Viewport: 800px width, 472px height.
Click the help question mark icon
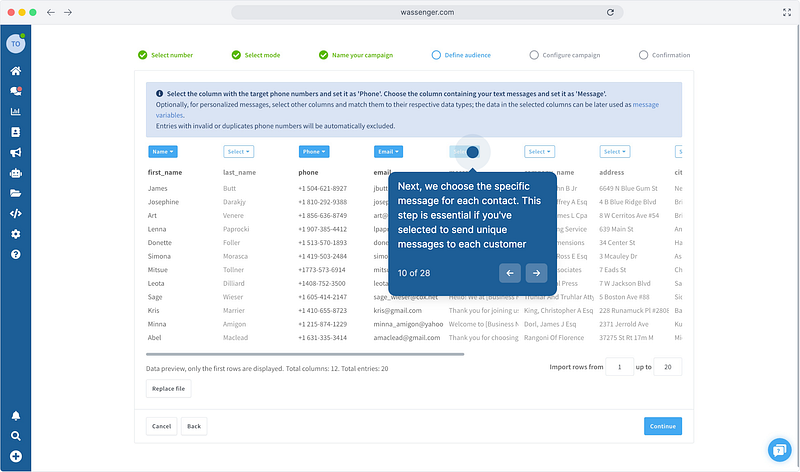16,254
